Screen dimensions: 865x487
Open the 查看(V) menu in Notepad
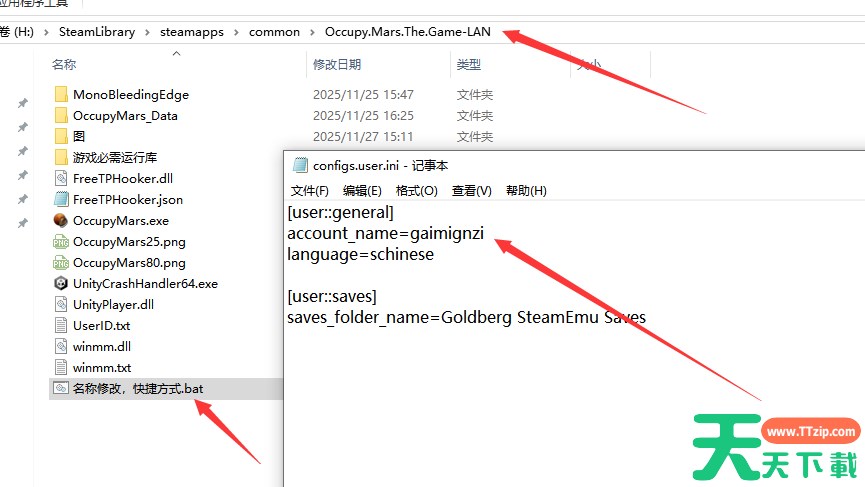click(x=471, y=191)
